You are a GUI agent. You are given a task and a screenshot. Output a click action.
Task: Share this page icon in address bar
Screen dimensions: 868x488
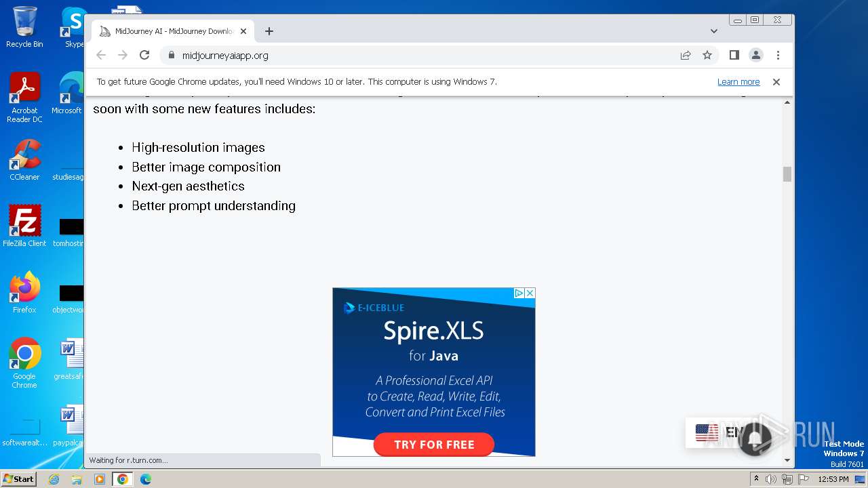tap(686, 55)
